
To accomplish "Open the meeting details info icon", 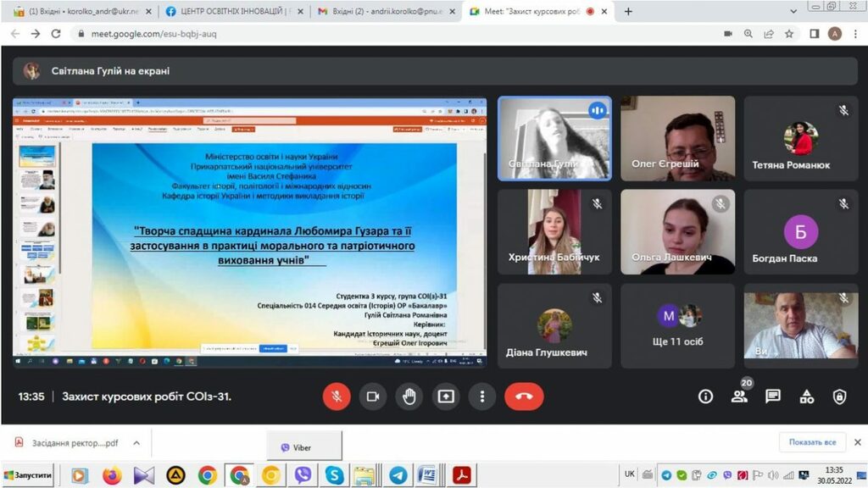I will click(x=705, y=396).
